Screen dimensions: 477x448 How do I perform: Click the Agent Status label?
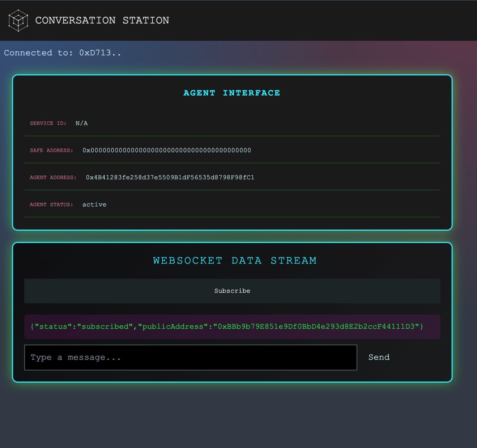click(x=51, y=205)
